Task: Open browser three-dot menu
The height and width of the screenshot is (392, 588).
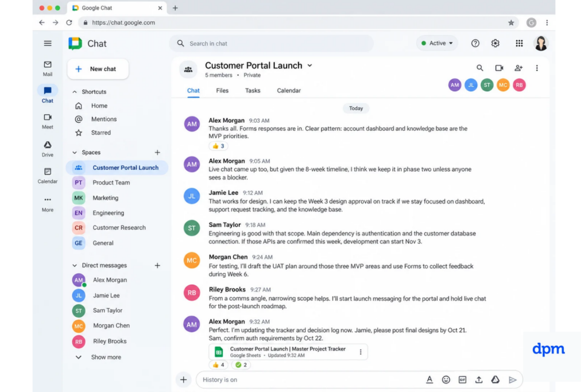Action: tap(547, 22)
